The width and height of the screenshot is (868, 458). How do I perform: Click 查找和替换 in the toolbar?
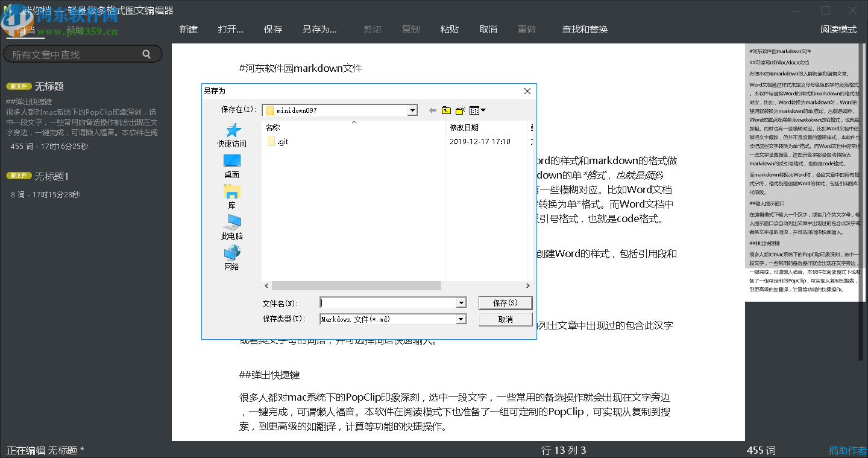click(584, 28)
